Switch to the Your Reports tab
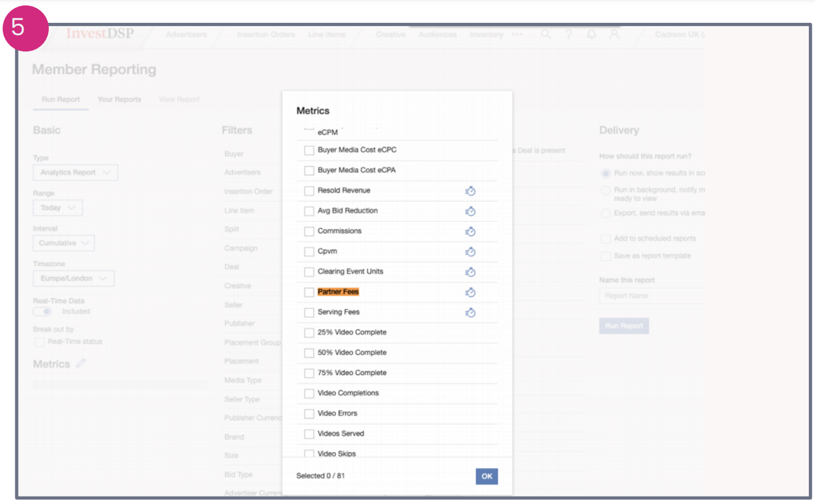 (120, 100)
